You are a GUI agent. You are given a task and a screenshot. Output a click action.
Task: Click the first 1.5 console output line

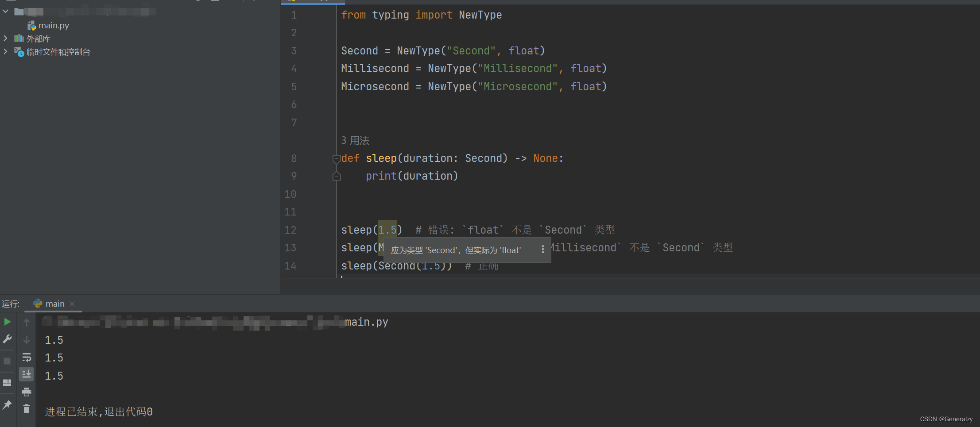pos(54,340)
